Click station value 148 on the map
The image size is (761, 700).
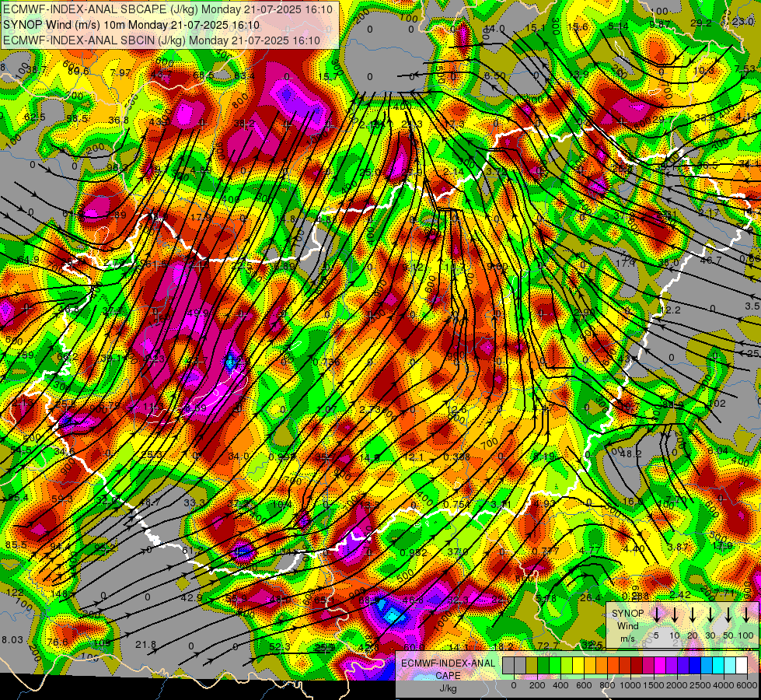click(x=59, y=593)
